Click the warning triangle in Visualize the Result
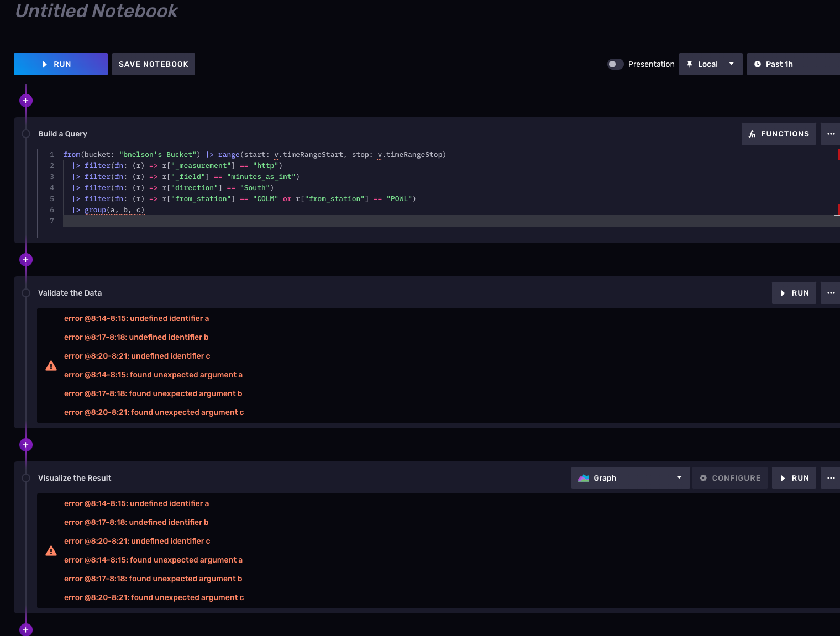Image resolution: width=840 pixels, height=636 pixels. coord(51,550)
